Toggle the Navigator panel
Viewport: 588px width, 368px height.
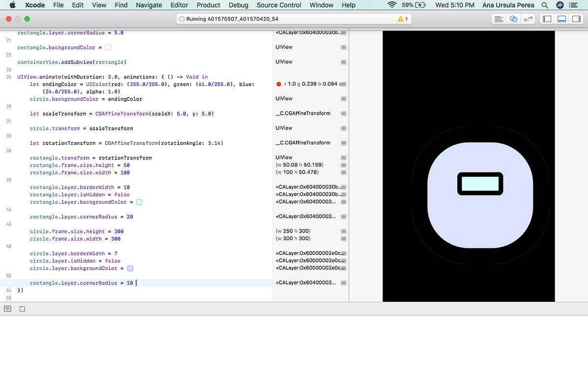pyautogui.click(x=547, y=19)
